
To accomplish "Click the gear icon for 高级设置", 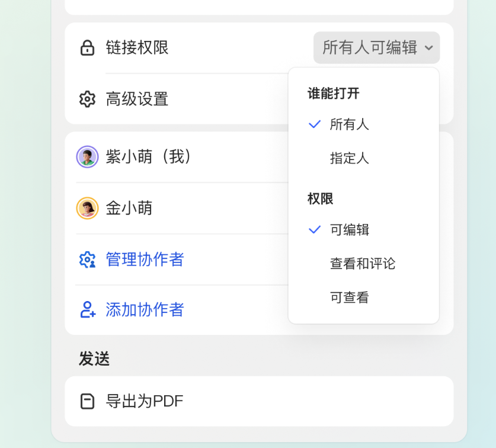I will [87, 99].
